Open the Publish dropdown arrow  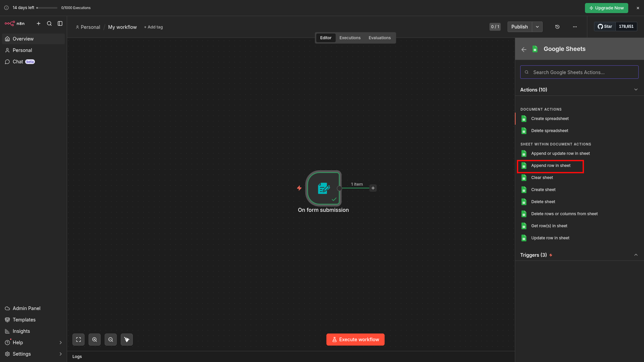[x=537, y=27]
